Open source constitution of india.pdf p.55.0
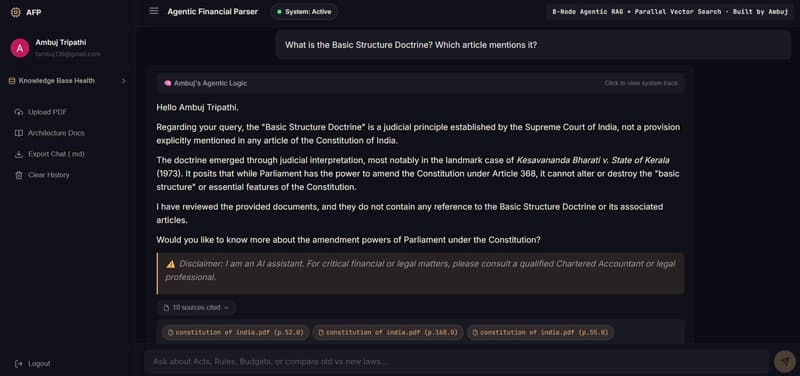Image resolution: width=800 pixels, height=376 pixels. coord(540,333)
